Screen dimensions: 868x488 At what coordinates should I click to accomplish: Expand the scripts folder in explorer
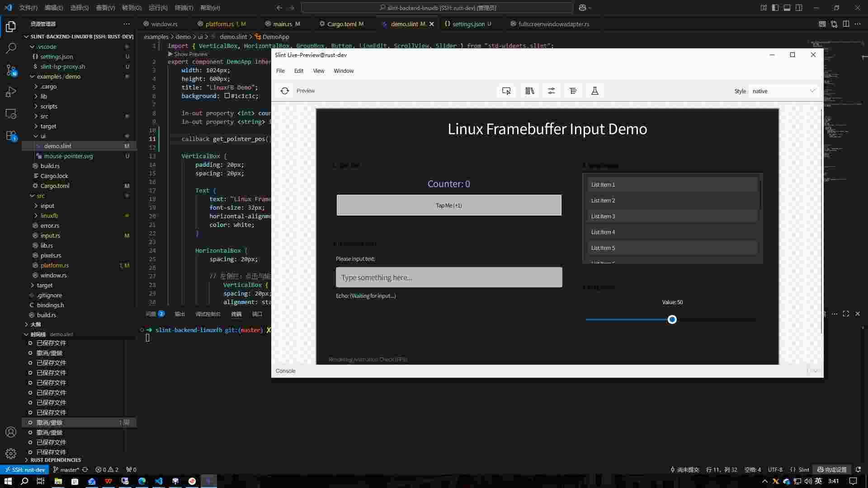[48, 106]
